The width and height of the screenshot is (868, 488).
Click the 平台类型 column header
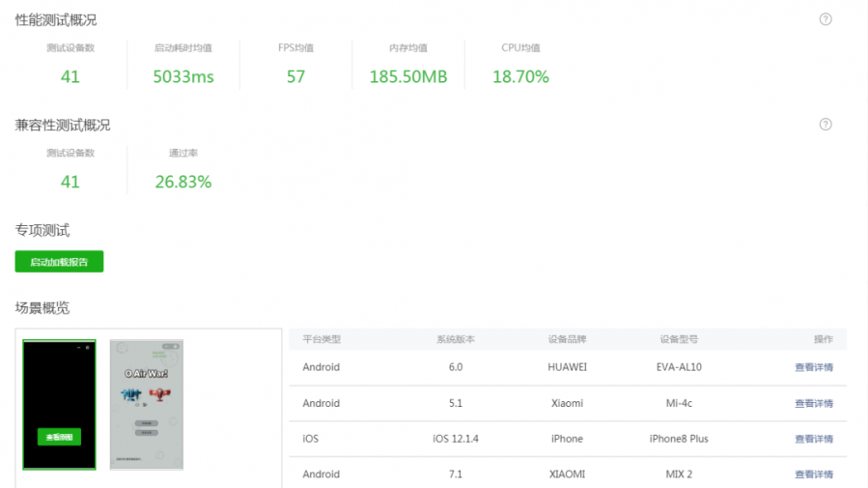coord(322,339)
